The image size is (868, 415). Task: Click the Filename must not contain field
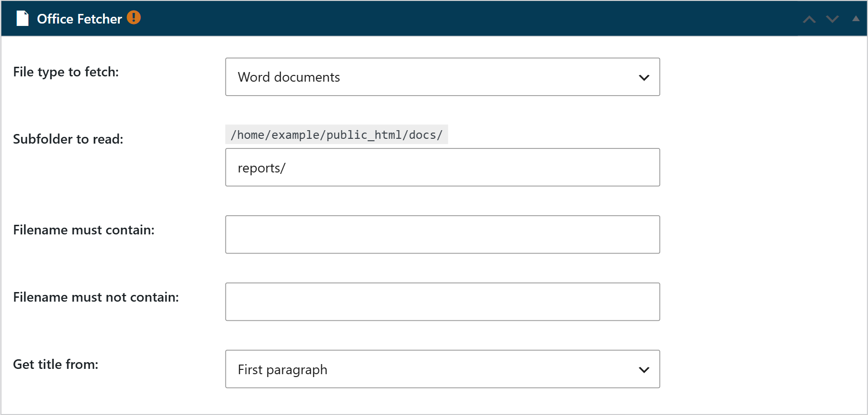(442, 302)
